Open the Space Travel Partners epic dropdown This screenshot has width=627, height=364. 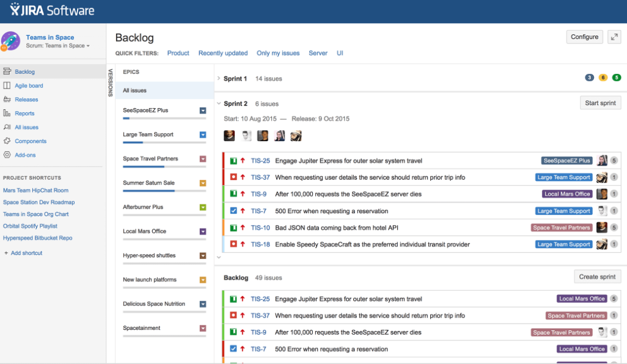(203, 159)
